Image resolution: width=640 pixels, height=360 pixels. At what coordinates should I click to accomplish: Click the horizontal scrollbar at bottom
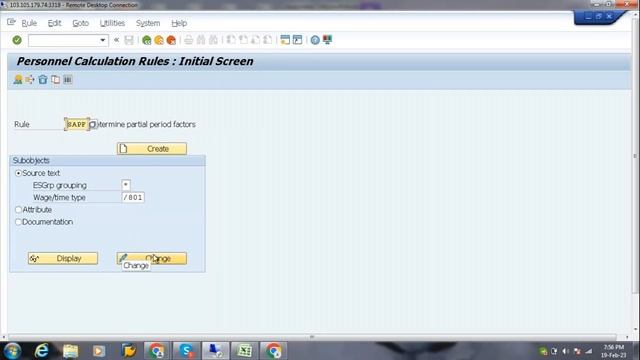click(x=312, y=337)
